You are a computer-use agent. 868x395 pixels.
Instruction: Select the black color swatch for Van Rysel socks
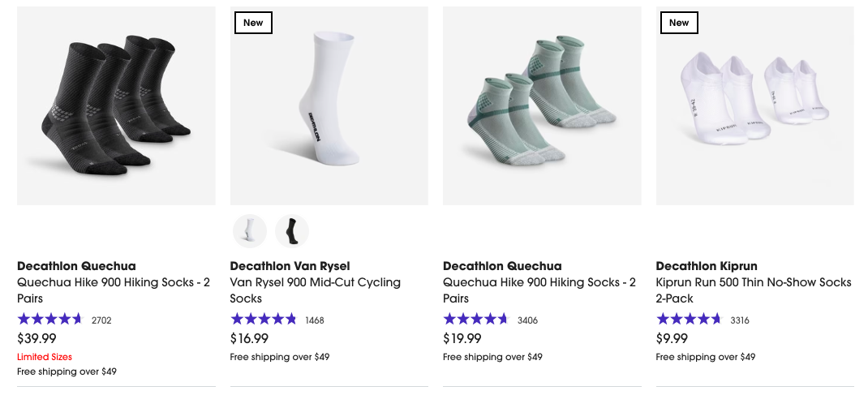point(292,231)
